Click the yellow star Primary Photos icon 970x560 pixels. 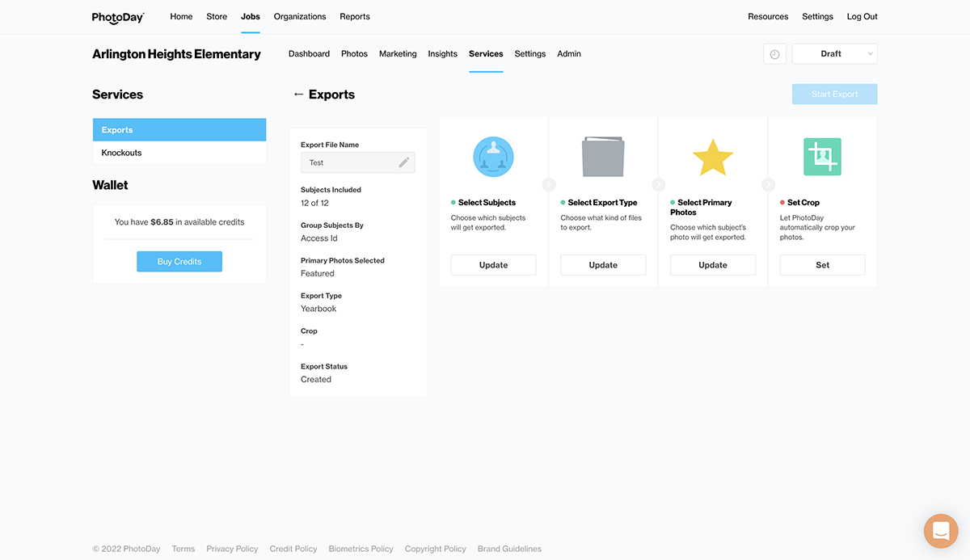713,157
